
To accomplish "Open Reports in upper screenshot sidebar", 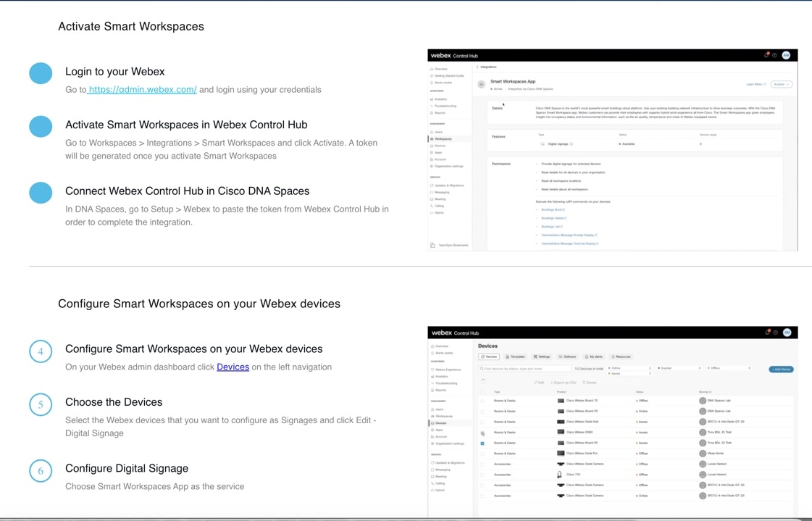I will (438, 112).
